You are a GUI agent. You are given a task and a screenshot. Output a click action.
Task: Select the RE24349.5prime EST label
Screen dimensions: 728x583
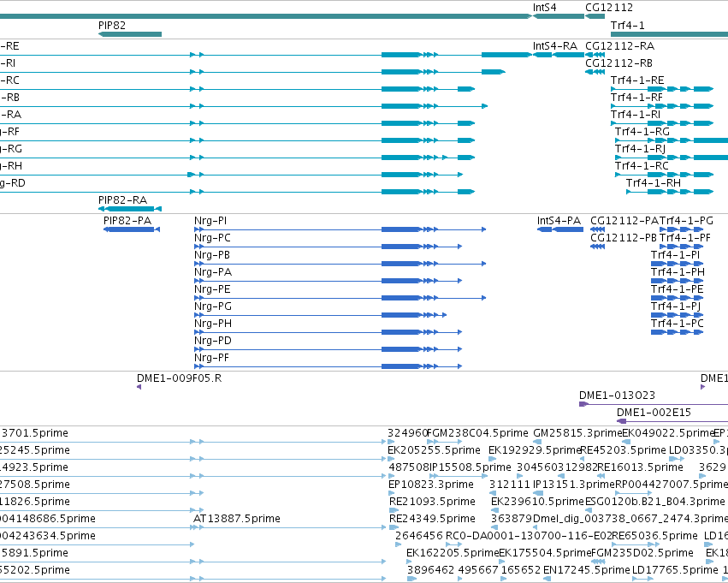click(432, 519)
